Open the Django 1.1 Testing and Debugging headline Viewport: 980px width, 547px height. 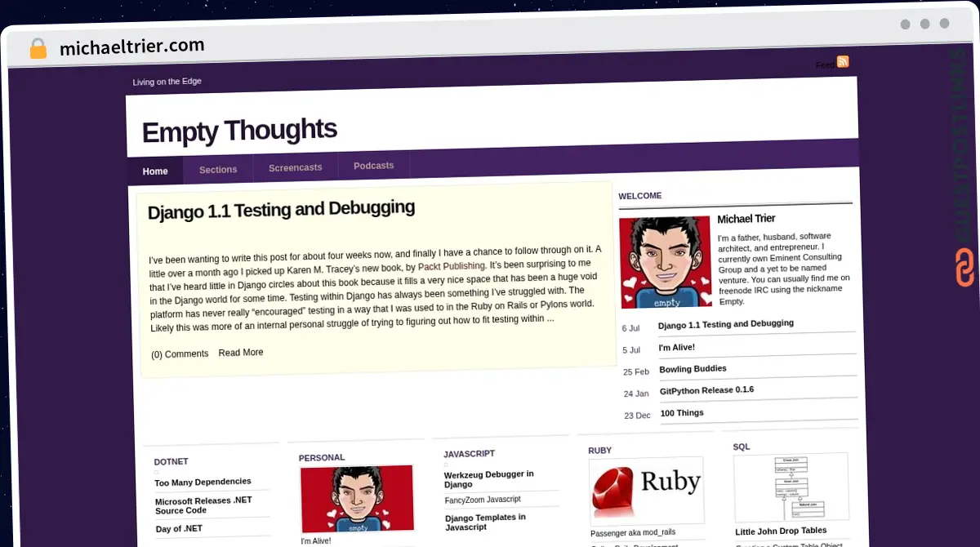tap(281, 210)
